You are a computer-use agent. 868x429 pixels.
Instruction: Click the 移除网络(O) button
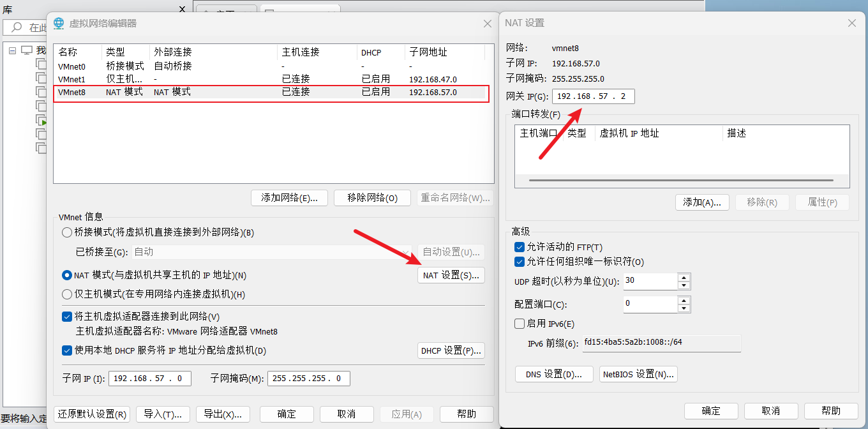pos(372,198)
